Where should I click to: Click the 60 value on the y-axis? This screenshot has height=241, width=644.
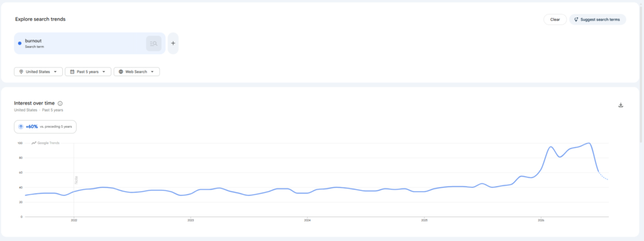pyautogui.click(x=20, y=173)
